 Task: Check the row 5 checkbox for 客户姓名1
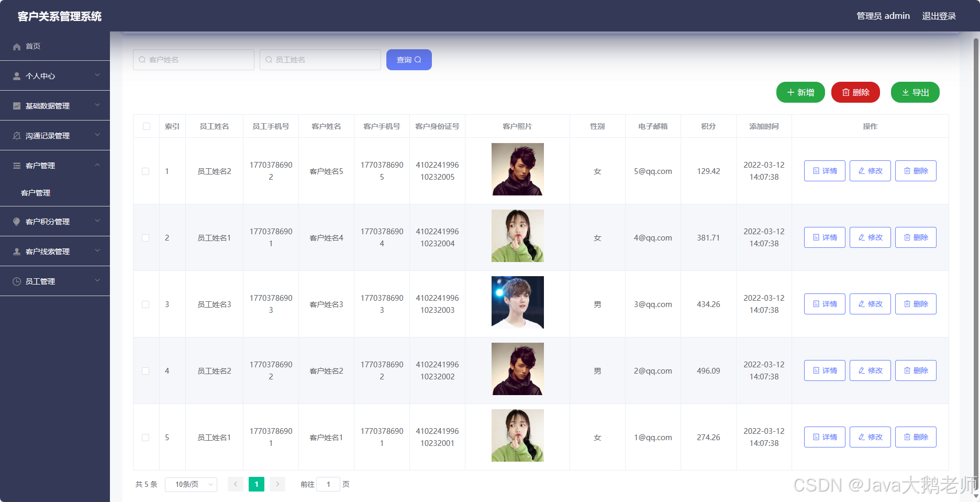coord(146,438)
